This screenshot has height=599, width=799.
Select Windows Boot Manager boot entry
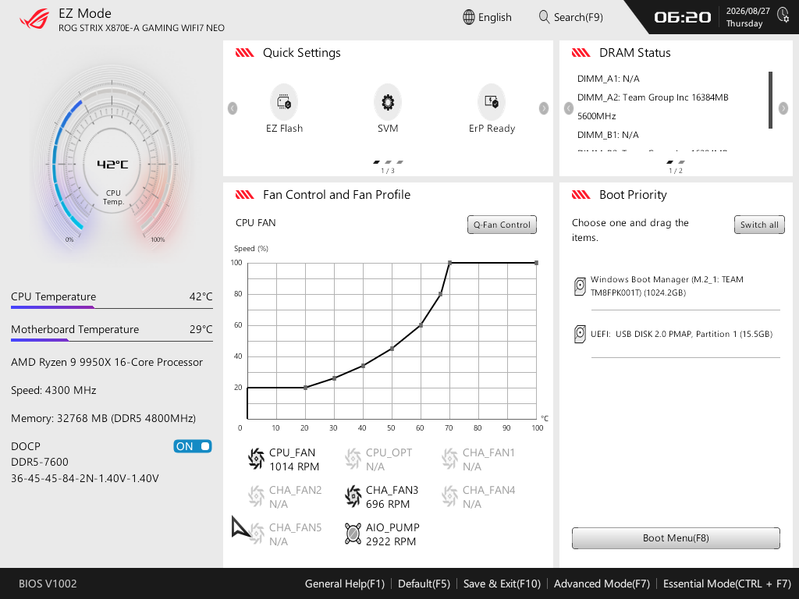point(676,286)
